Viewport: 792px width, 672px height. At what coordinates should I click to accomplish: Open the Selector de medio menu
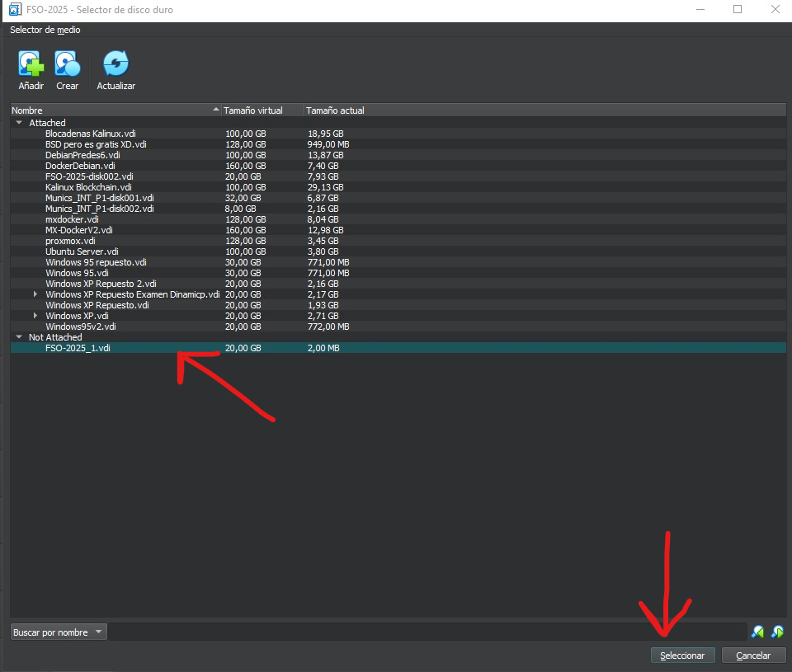pyautogui.click(x=45, y=30)
